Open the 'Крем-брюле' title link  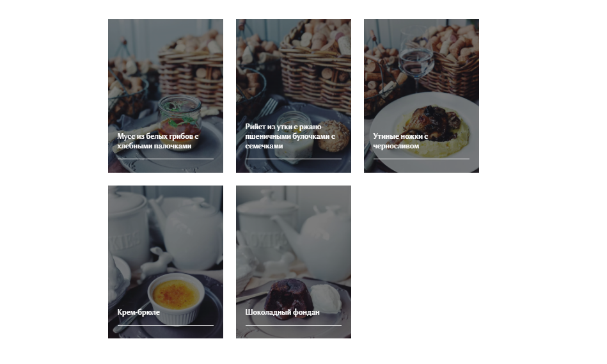tap(139, 312)
